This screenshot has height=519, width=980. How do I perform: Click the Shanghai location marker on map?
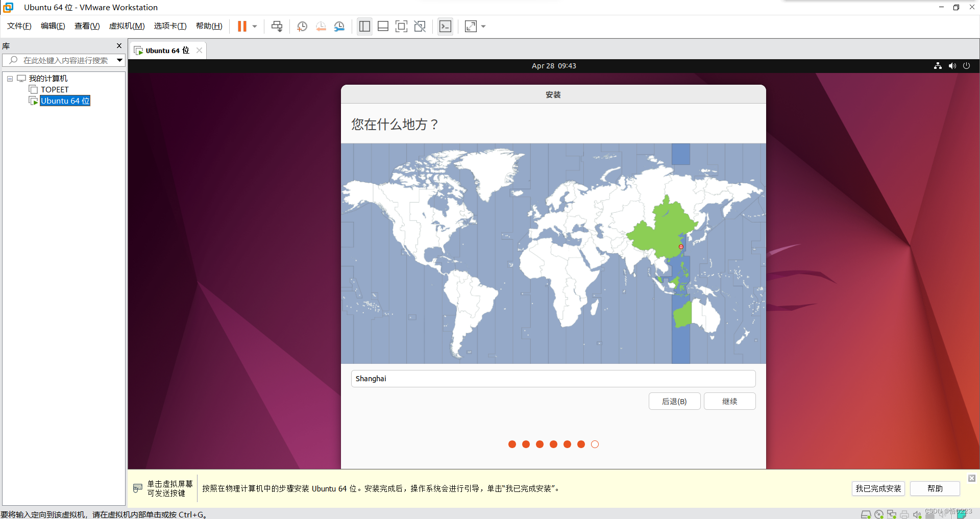click(x=681, y=247)
